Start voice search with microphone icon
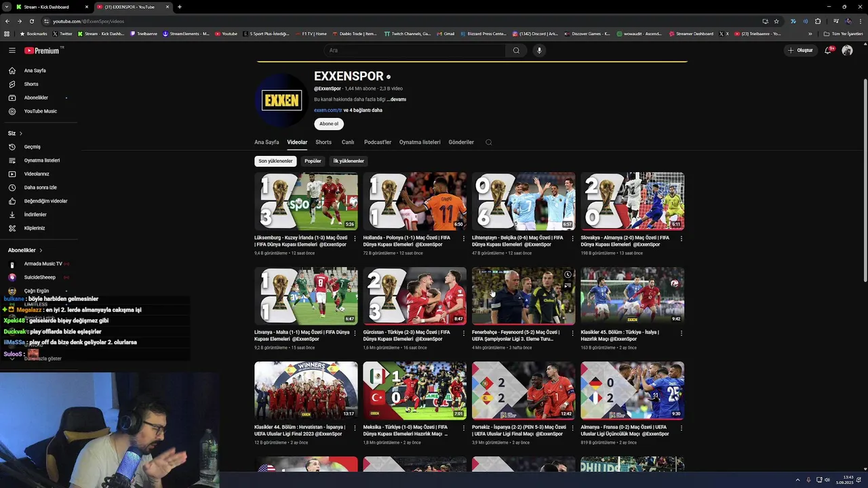 (539, 50)
